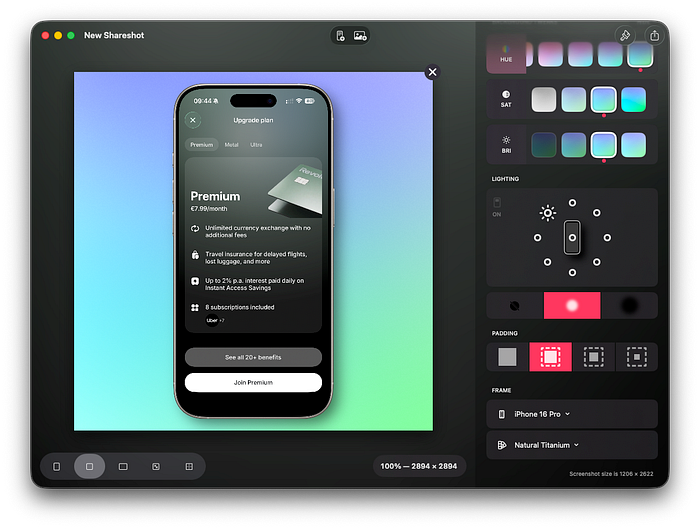Choose the no-padding solid square option
The height and width of the screenshot is (529, 700).
(507, 357)
